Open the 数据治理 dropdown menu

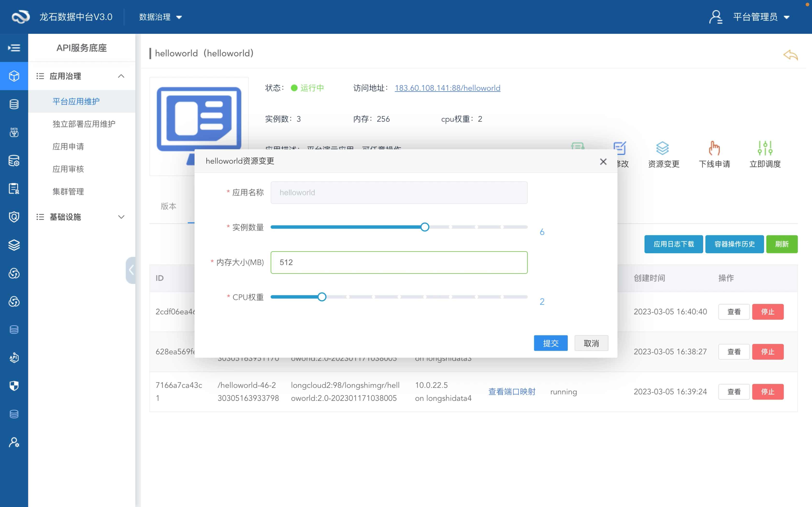pos(160,17)
